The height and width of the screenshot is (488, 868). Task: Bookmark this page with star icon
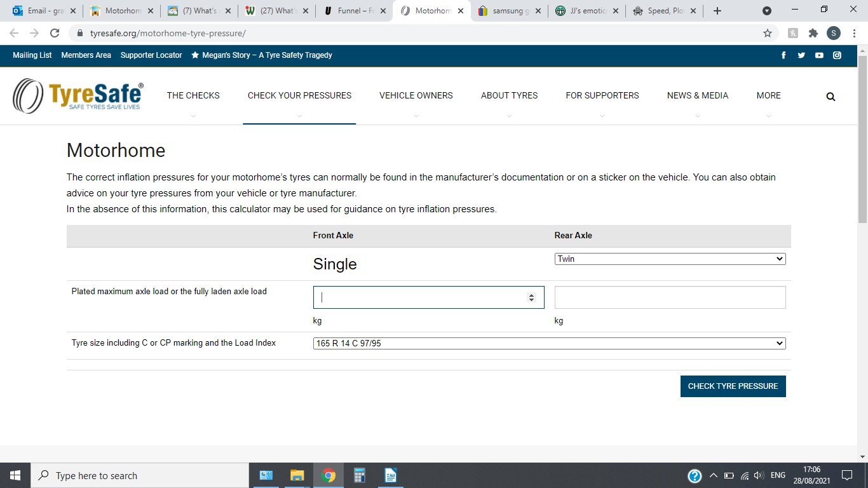[x=768, y=33]
